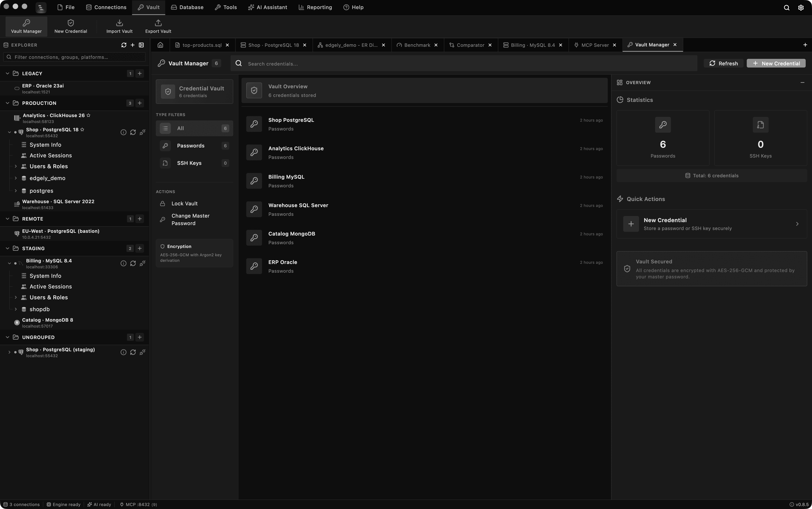This screenshot has height=509, width=812.
Task: Filter credentials by Passwords type
Action: coord(194,146)
